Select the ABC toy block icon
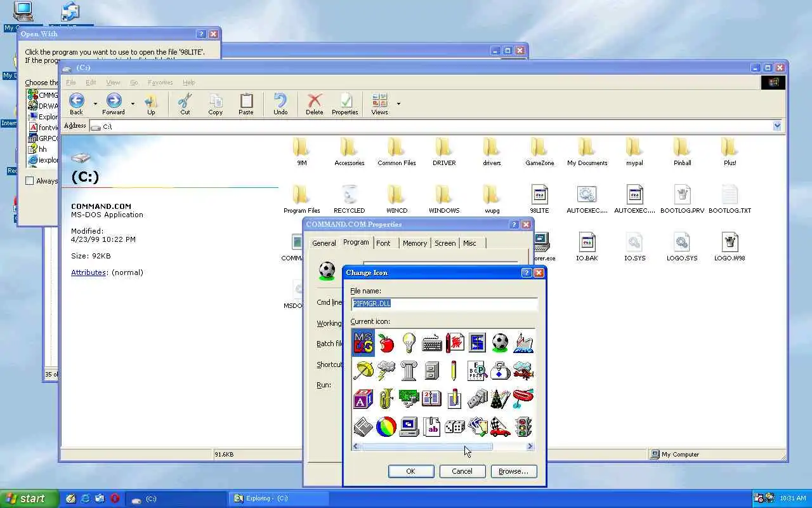Viewport: 812px width, 508px height. 363,398
